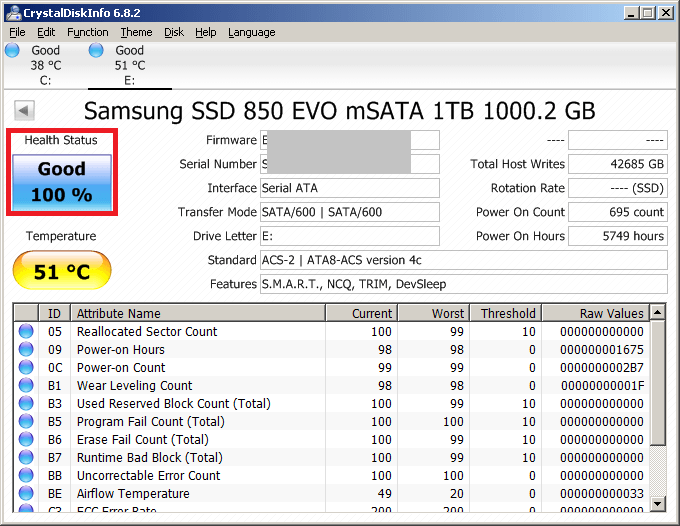Open the Theme menu
Image resolution: width=680 pixels, height=526 pixels.
tap(136, 33)
